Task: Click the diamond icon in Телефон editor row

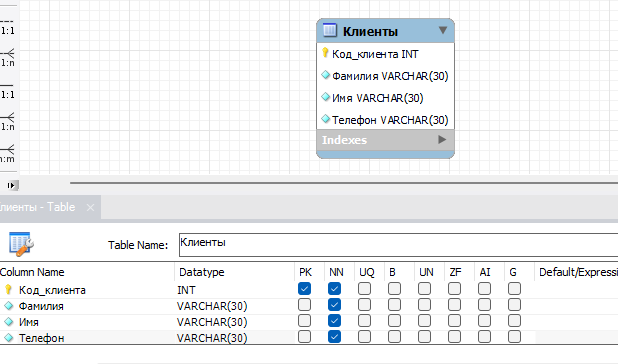Action: [9, 338]
